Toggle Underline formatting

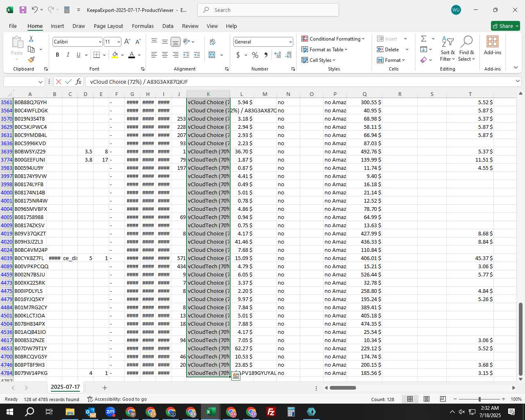click(x=78, y=55)
